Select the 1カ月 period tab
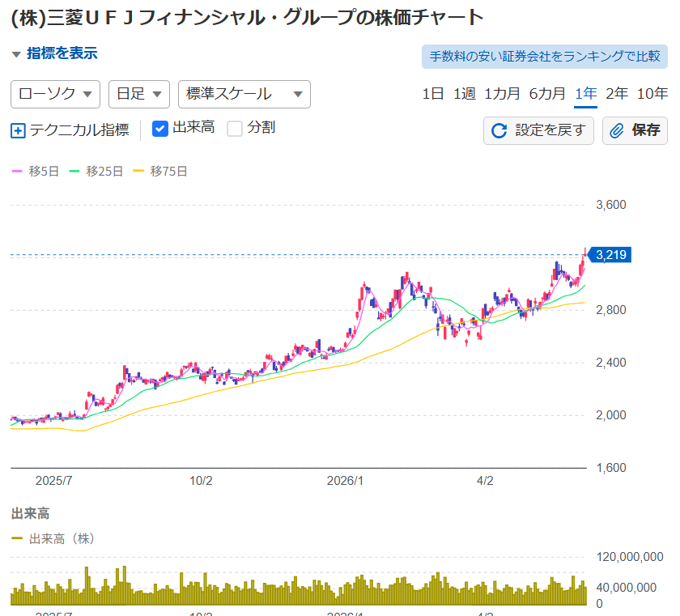The height and width of the screenshot is (616, 680). point(502,94)
